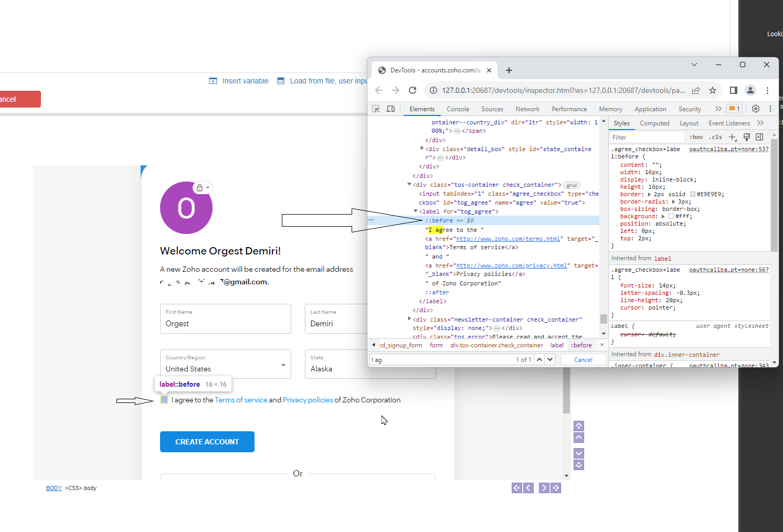The height and width of the screenshot is (532, 783).
Task: Activate the DevTools inspect element picker
Action: [376, 109]
